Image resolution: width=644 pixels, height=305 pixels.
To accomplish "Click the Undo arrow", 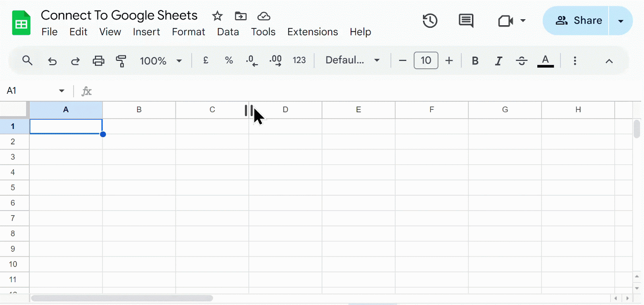I will coord(52,61).
